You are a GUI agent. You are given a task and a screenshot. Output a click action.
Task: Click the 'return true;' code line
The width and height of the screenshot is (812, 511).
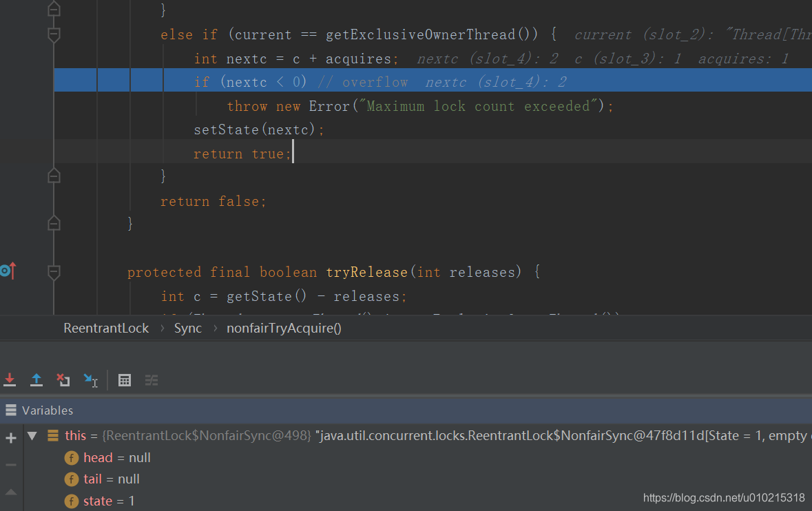(242, 154)
